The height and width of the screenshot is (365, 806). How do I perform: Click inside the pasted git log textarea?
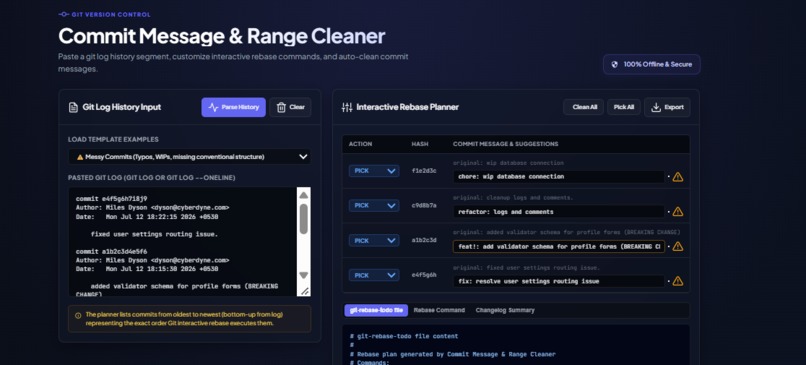[182, 242]
